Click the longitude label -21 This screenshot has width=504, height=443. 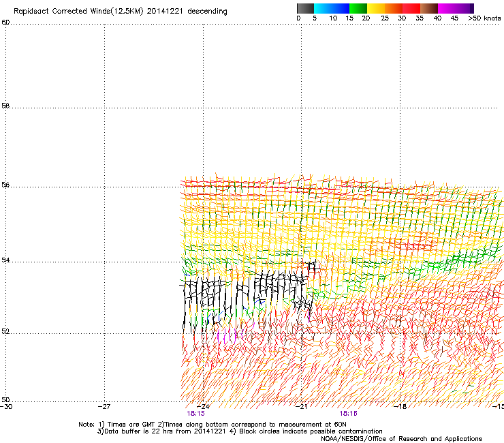coord(302,407)
